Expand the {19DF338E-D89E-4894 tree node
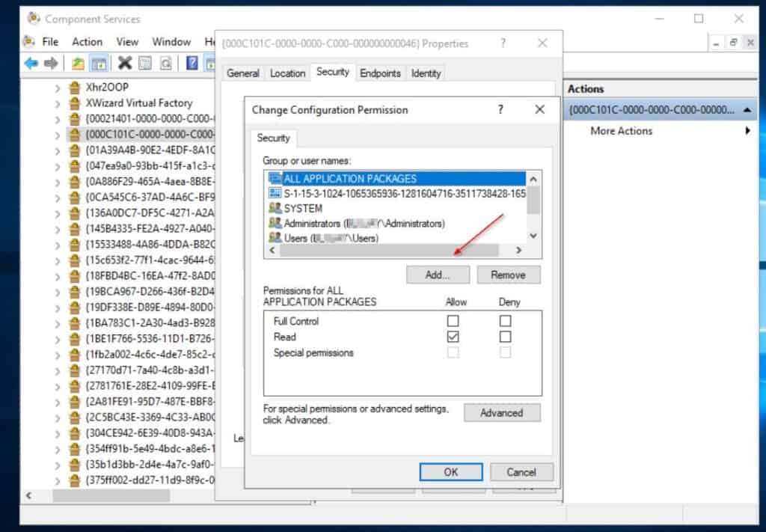 [x=58, y=308]
